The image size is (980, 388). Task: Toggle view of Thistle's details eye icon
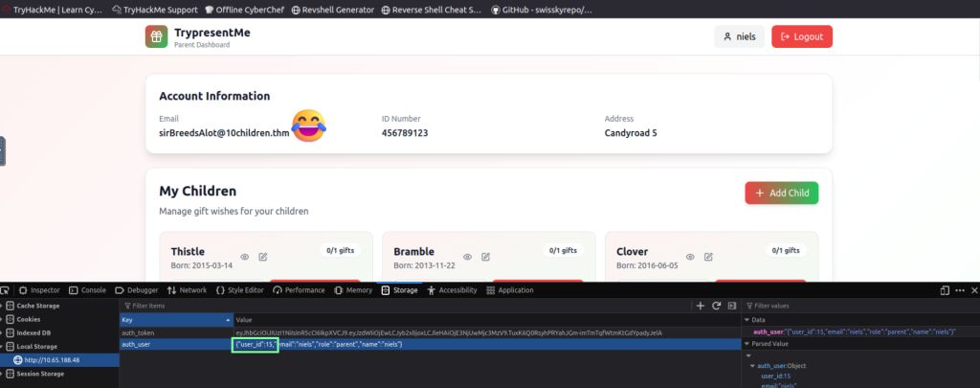245,257
